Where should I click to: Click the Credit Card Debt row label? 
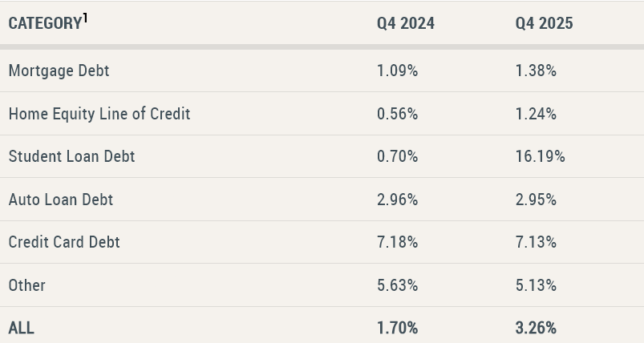[64, 242]
